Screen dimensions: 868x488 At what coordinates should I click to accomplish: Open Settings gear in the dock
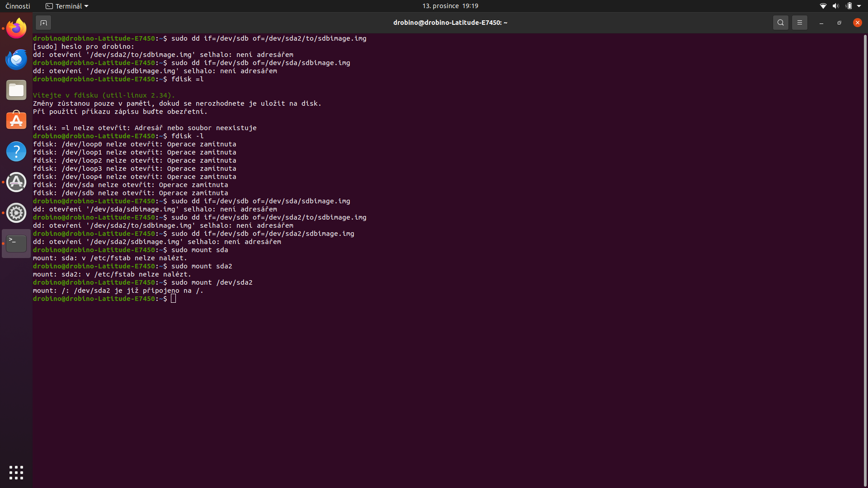tap(16, 213)
